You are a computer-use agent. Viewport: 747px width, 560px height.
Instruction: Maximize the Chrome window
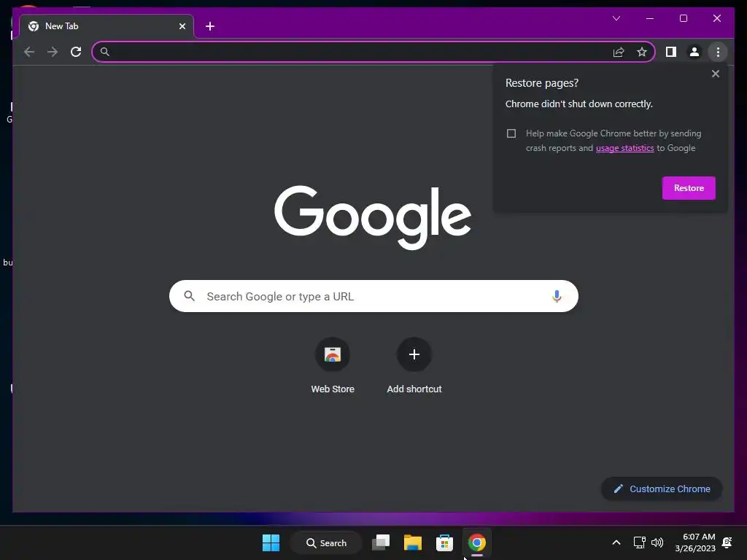[x=683, y=18]
